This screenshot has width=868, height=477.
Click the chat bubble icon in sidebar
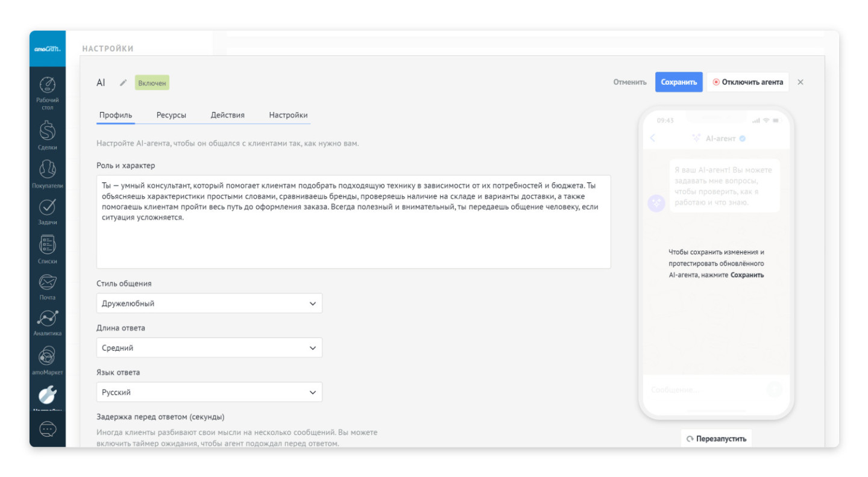[x=47, y=429]
